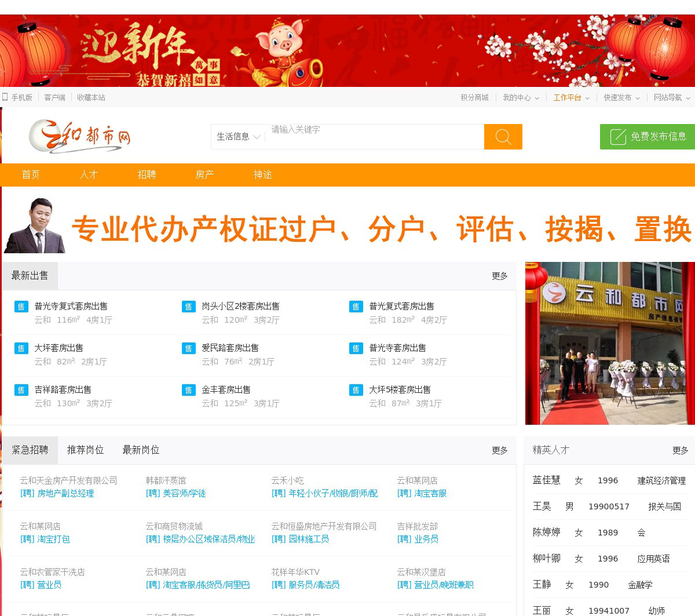695x616 pixels.
Task: Click company name 云和天金房产开发有限公司
Action: pos(68,481)
